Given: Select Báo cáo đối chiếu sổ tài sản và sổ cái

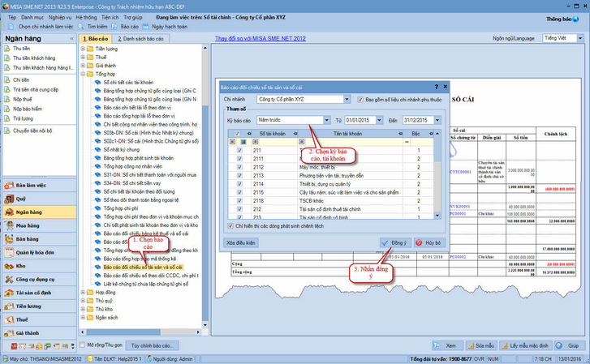Looking at the screenshot, I should pyautogui.click(x=143, y=267).
